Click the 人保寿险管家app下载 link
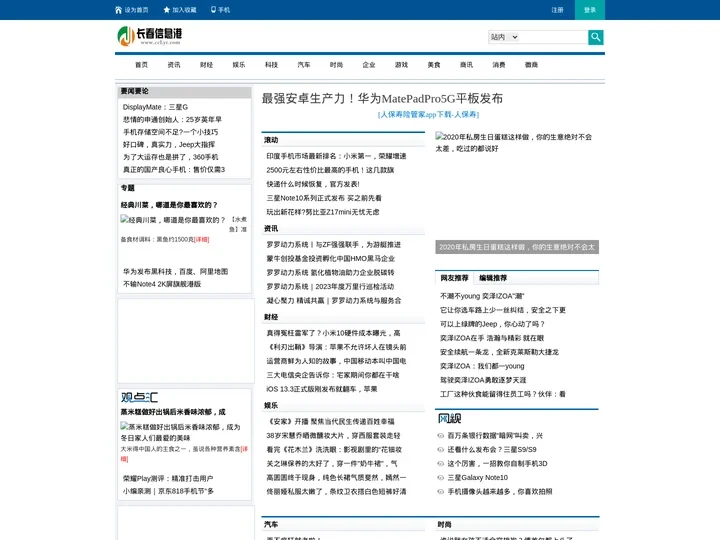Screen dimensions: 720x540 [x=428, y=114]
